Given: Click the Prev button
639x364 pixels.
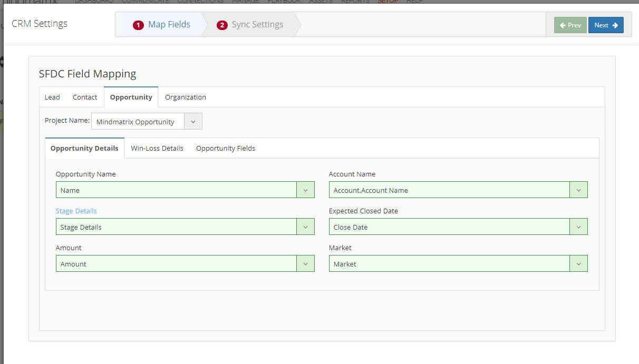Looking at the screenshot, I should pyautogui.click(x=570, y=25).
